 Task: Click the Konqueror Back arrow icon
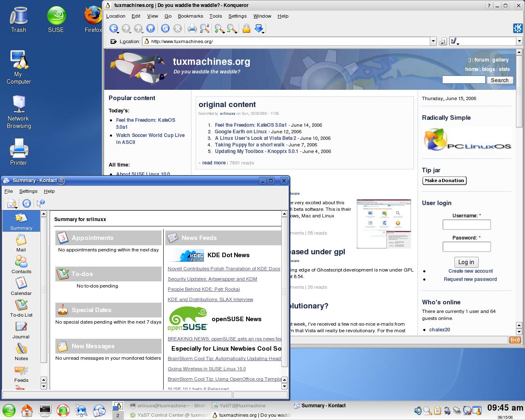click(113, 28)
